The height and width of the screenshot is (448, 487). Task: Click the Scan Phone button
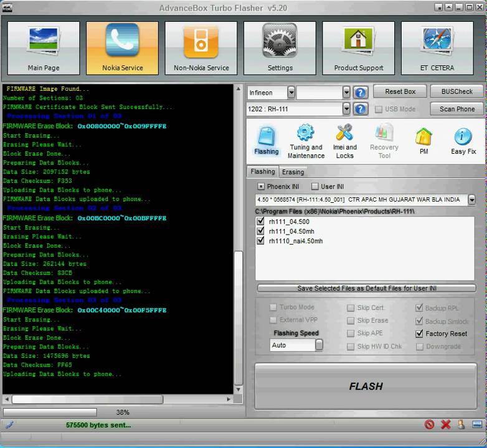click(x=456, y=109)
